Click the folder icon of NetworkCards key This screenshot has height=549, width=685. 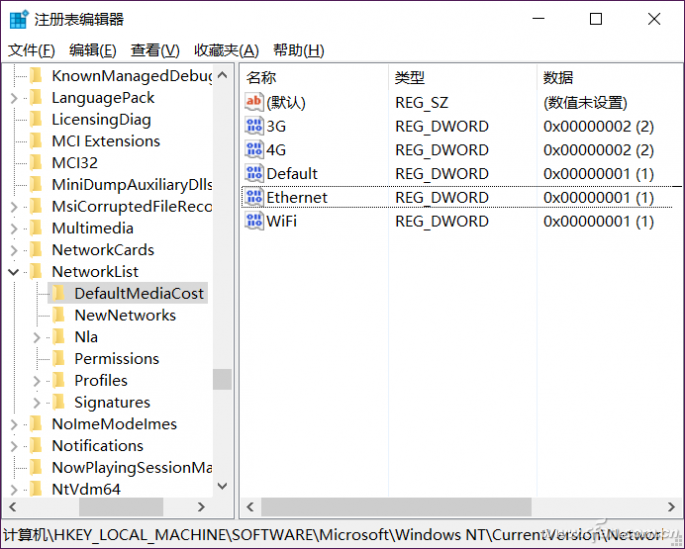pos(36,250)
